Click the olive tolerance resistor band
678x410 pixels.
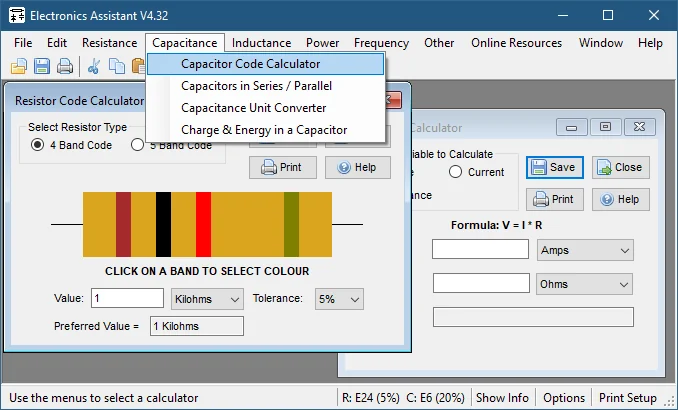click(x=291, y=224)
